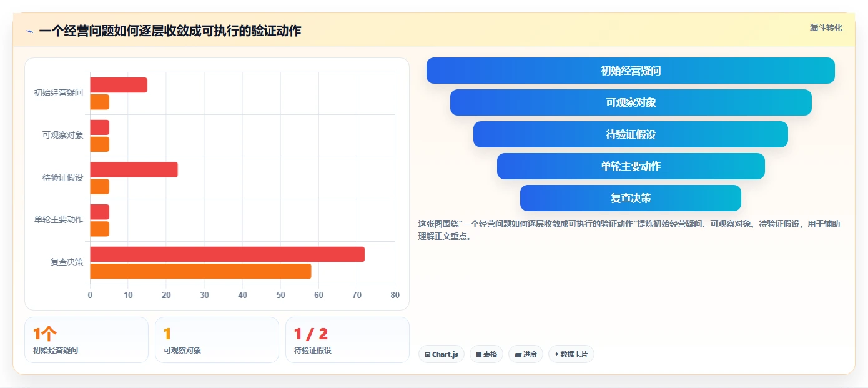
Task: Click the lightning icon beside the title
Action: coord(30,31)
